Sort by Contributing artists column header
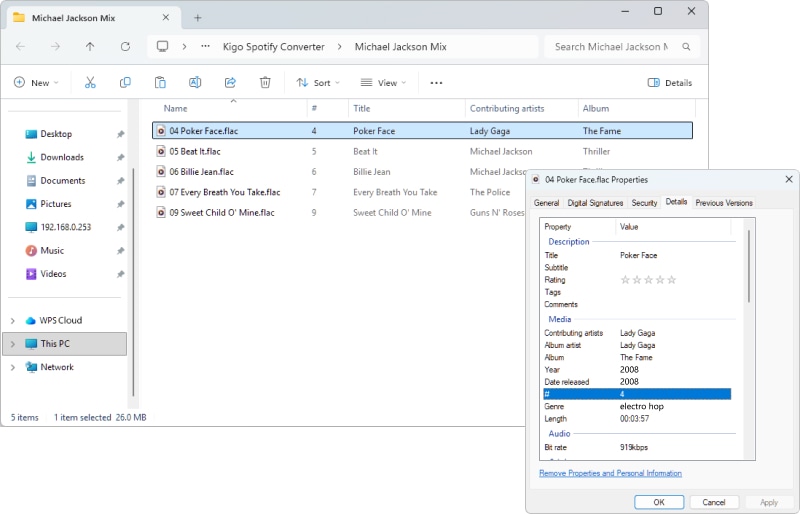The image size is (800, 514). (x=507, y=108)
